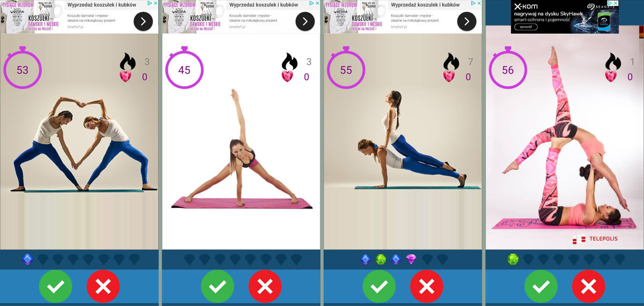
Task: Click the flame icon next to score 7
Action: pyautogui.click(x=451, y=62)
